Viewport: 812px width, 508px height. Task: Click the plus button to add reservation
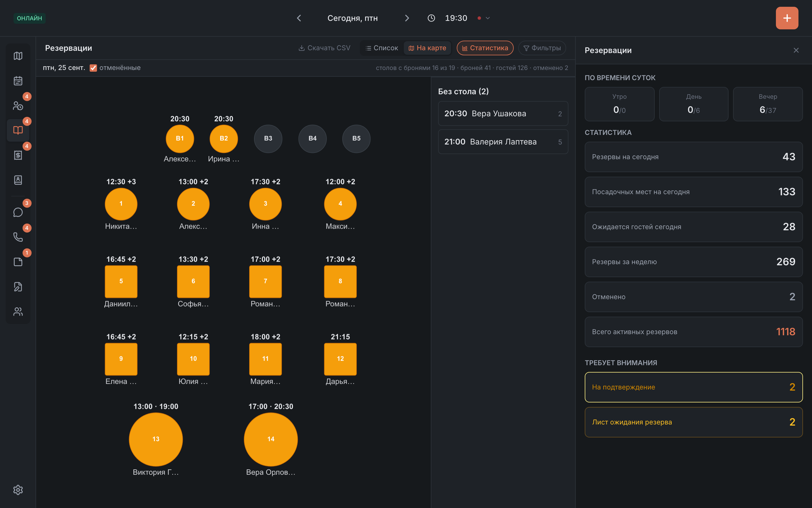coord(787,18)
